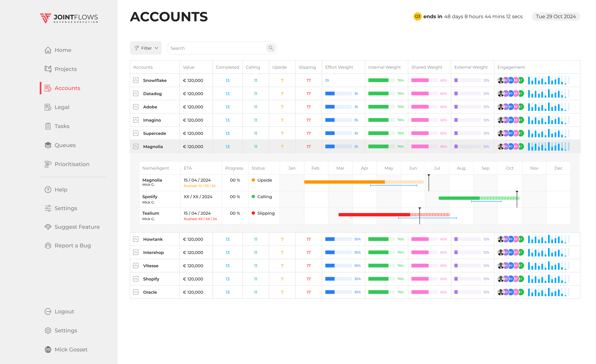596x364 pixels.
Task: Click Magnolia's orange Gantt timeline bar
Action: [x=364, y=182]
